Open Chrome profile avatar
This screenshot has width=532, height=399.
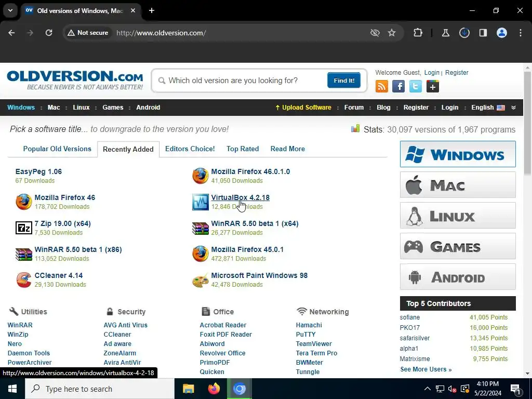tap(502, 33)
